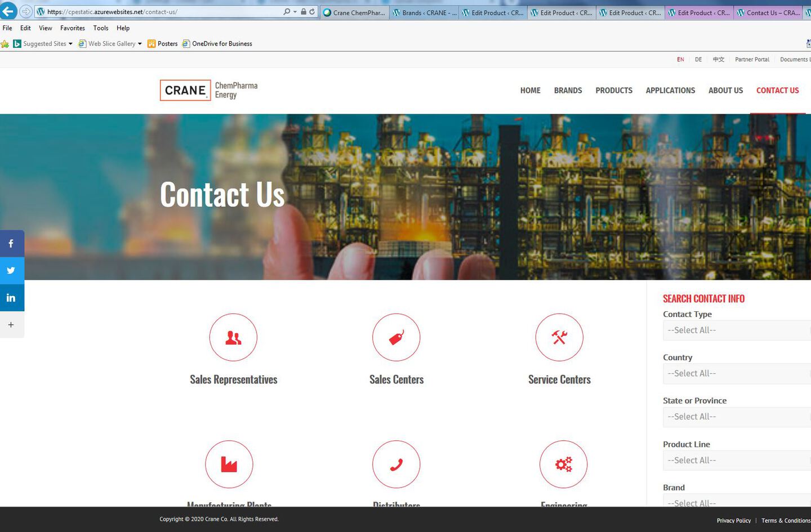Viewport: 811px width, 532px height.
Task: Open the Contact Type dropdown
Action: coord(736,330)
